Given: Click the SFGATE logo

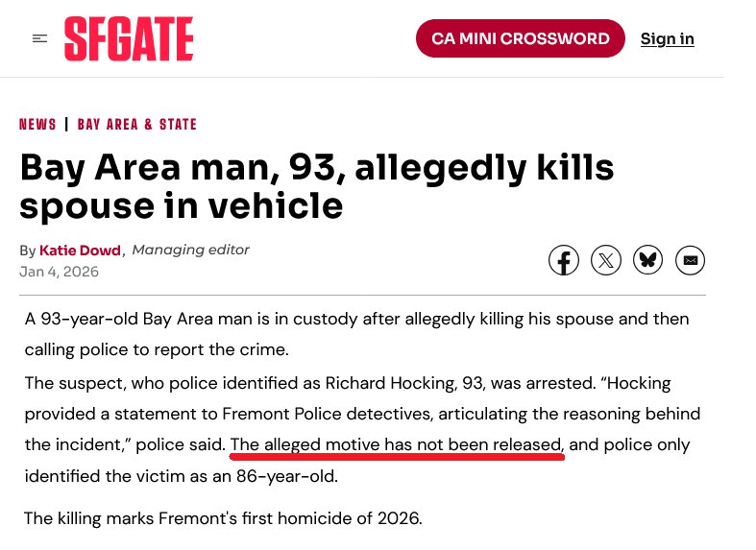Looking at the screenshot, I should point(129,38).
